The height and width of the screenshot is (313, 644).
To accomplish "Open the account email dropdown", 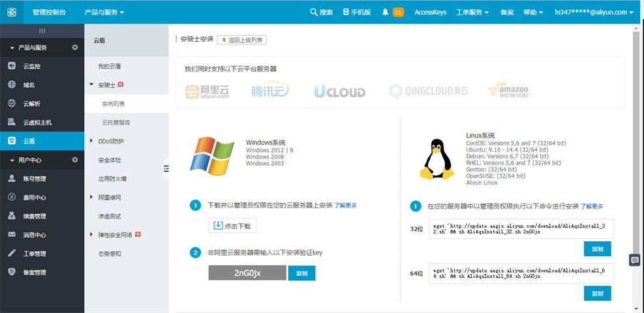I will click(594, 12).
